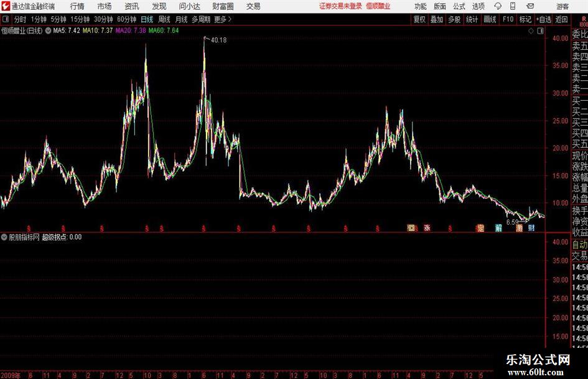Switch to the 分时 chart period
This screenshot has width=588, height=379.
(x=21, y=19)
